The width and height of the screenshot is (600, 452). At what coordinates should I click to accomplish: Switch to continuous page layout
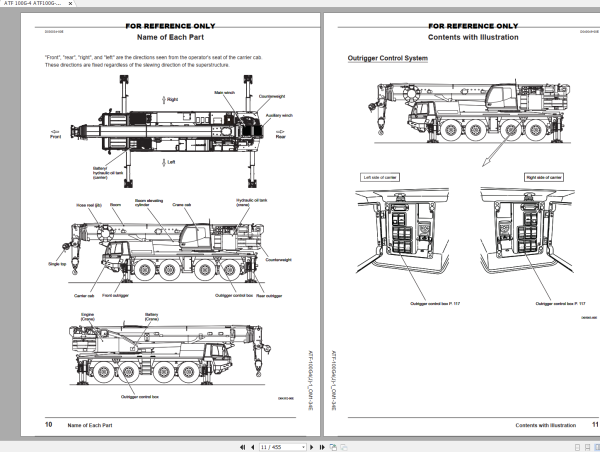(x=587, y=447)
